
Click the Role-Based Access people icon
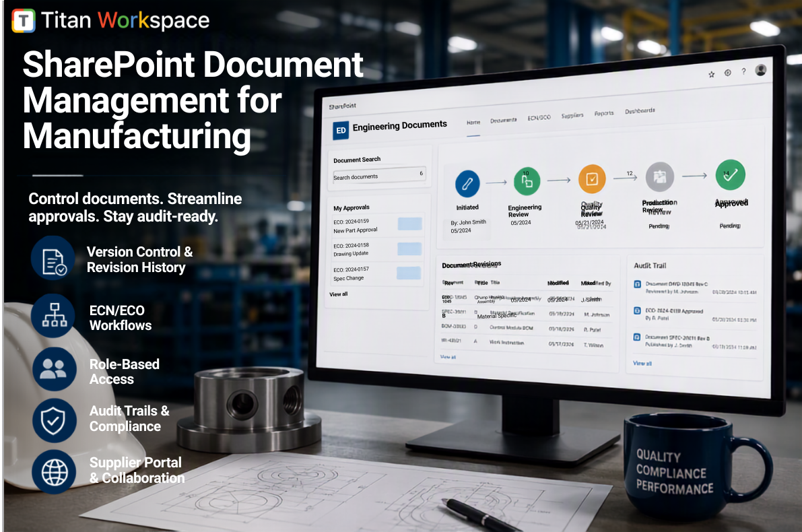pyautogui.click(x=54, y=369)
